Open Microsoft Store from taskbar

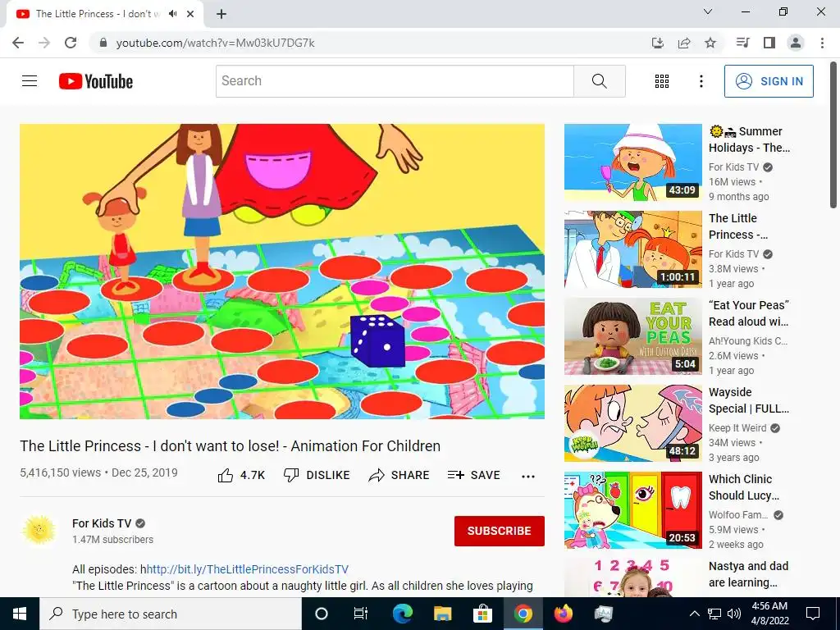(x=482, y=614)
